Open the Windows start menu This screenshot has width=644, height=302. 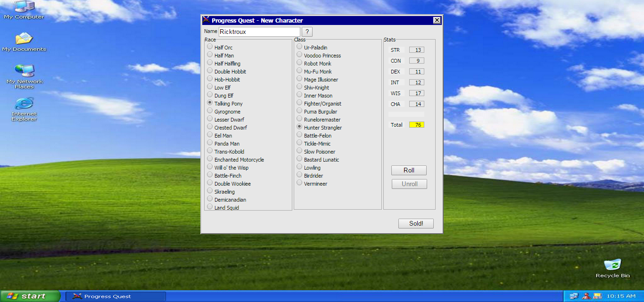(x=29, y=296)
